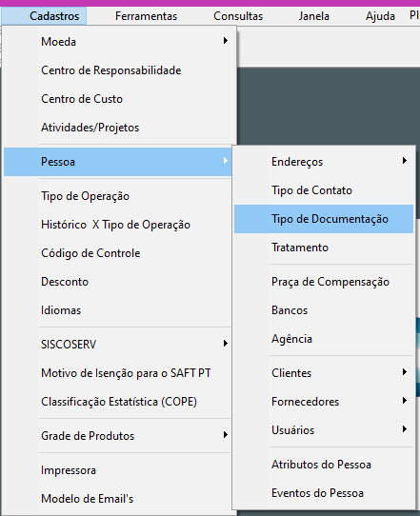Open Classificação Estatística (COPE)
Image resolution: width=420 pixels, height=516 pixels.
coord(118,402)
